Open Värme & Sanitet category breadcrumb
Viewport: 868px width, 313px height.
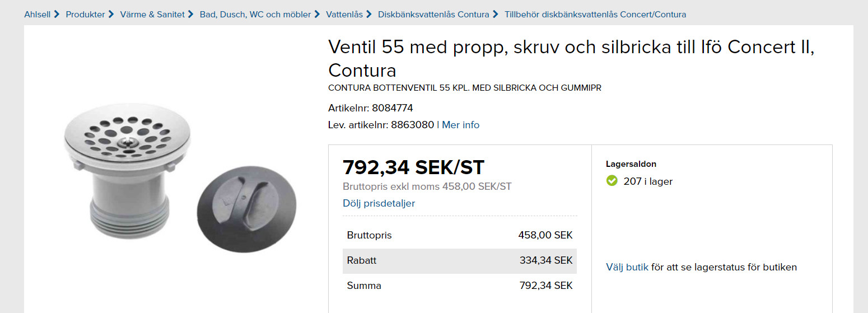point(152,15)
